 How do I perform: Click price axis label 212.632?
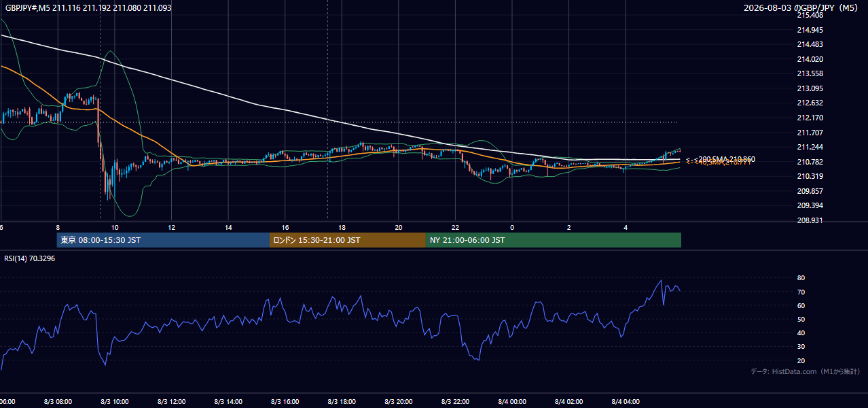click(810, 103)
